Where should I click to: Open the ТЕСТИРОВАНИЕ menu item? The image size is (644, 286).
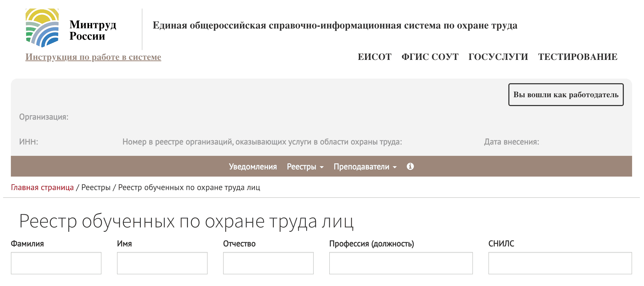pyautogui.click(x=578, y=57)
